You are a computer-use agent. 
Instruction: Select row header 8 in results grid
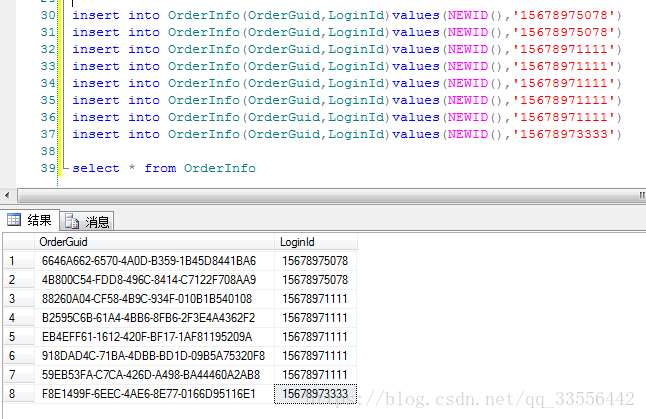[x=19, y=393]
